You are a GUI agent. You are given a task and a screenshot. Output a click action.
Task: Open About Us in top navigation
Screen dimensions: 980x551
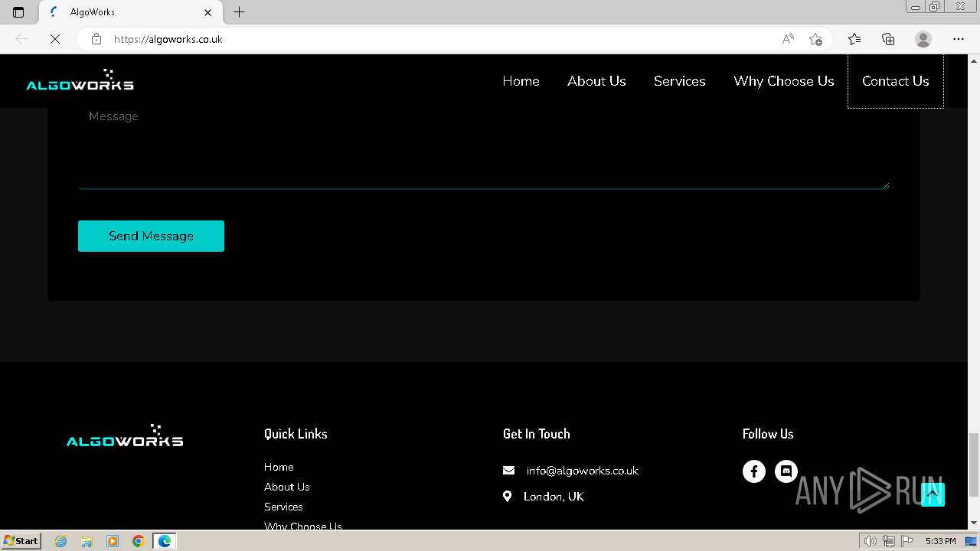(x=596, y=81)
